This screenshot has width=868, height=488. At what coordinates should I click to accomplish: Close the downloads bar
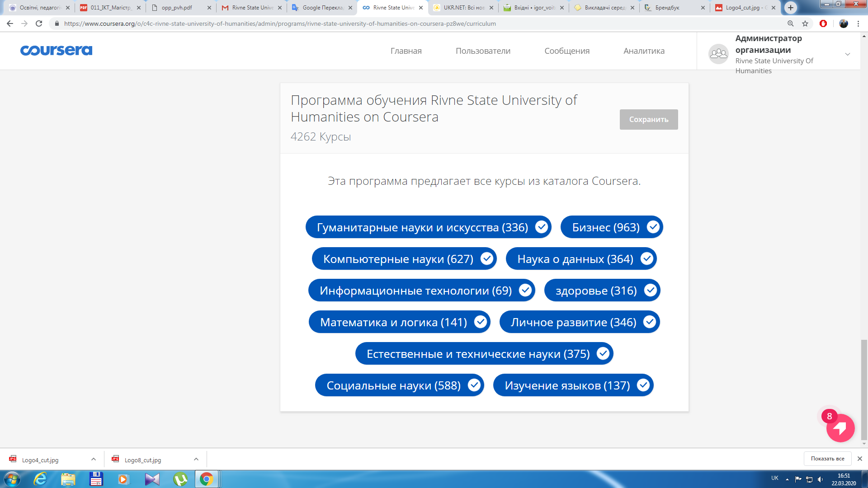tap(860, 459)
